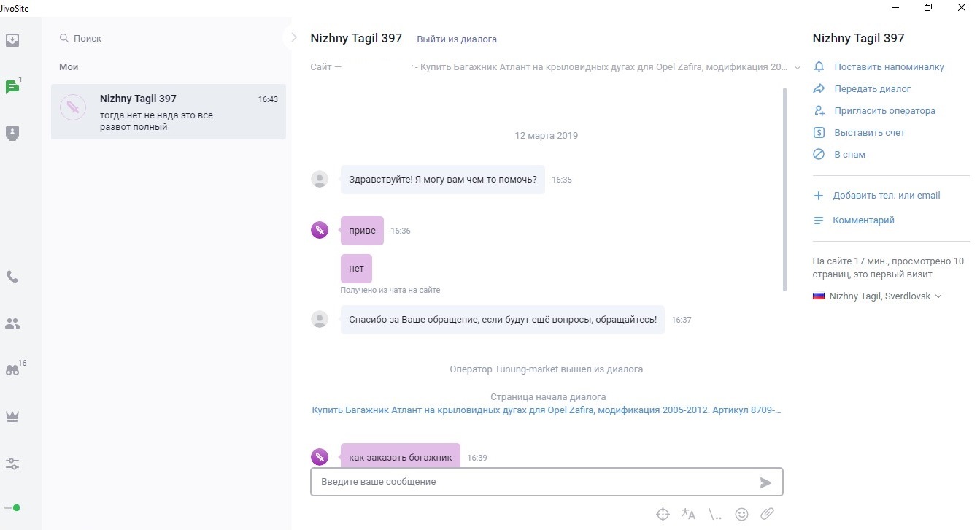Click the send message arrow icon

(x=765, y=483)
